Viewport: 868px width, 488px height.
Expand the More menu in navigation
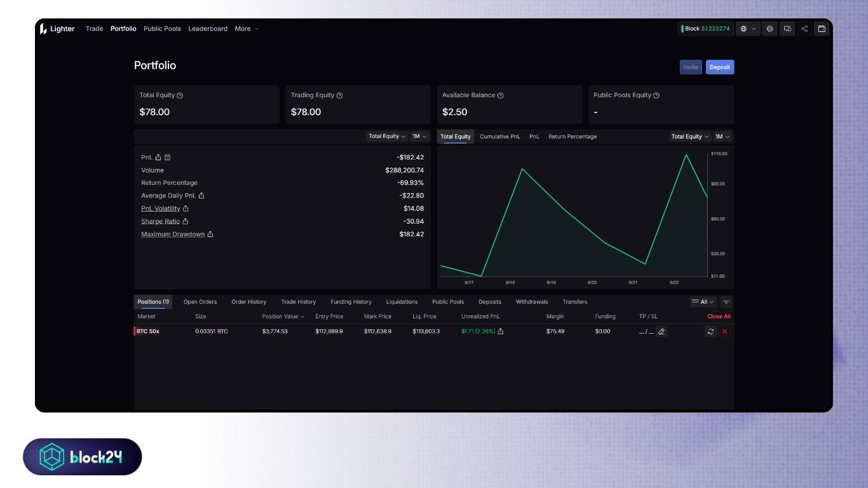click(x=247, y=29)
